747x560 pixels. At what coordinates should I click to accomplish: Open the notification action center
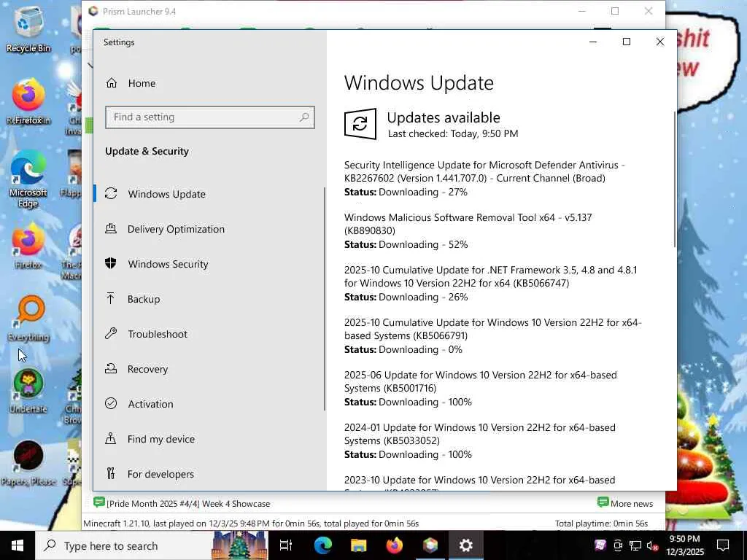tap(723, 545)
